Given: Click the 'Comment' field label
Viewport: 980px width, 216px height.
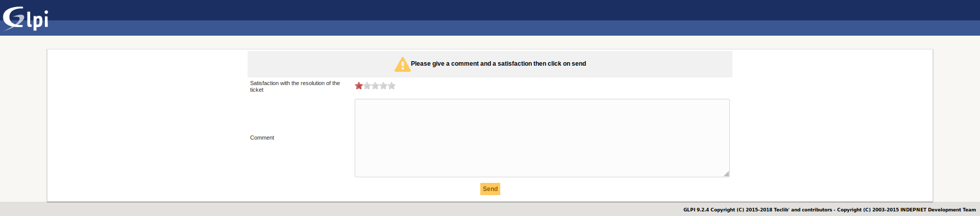Looking at the screenshot, I should pyautogui.click(x=262, y=138).
